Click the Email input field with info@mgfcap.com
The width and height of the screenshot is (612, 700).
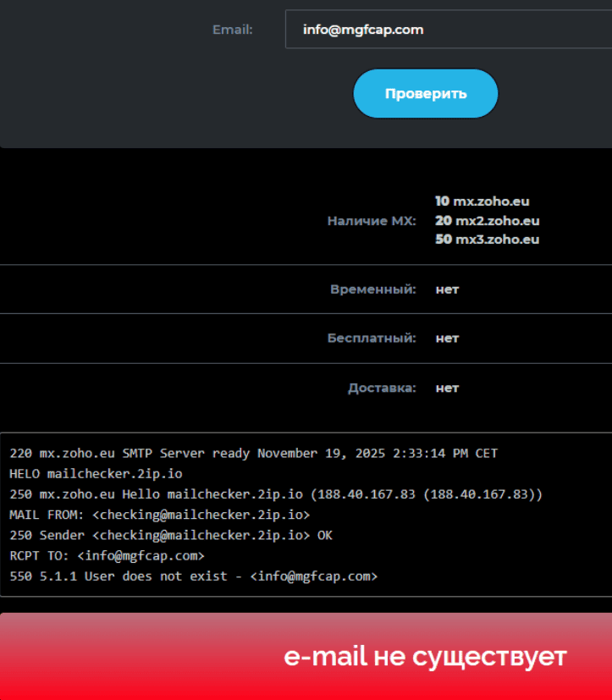click(x=447, y=30)
